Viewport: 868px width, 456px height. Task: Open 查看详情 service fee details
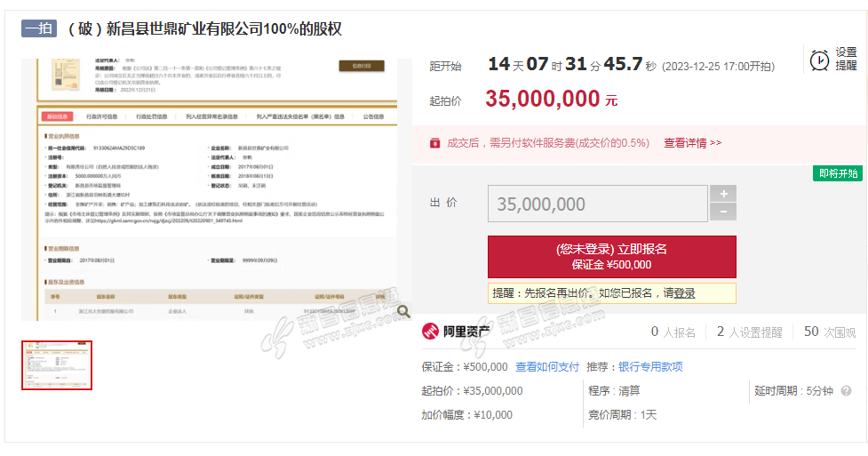tap(692, 142)
